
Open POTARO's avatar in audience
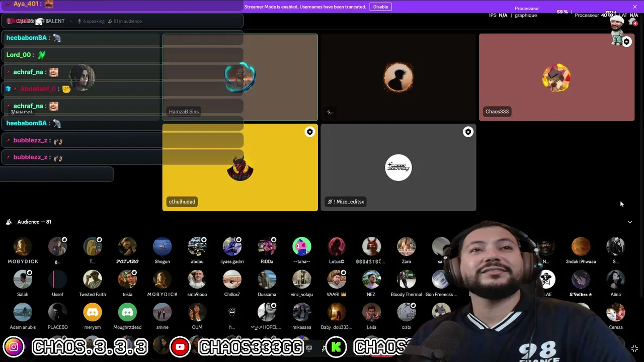[x=127, y=246]
